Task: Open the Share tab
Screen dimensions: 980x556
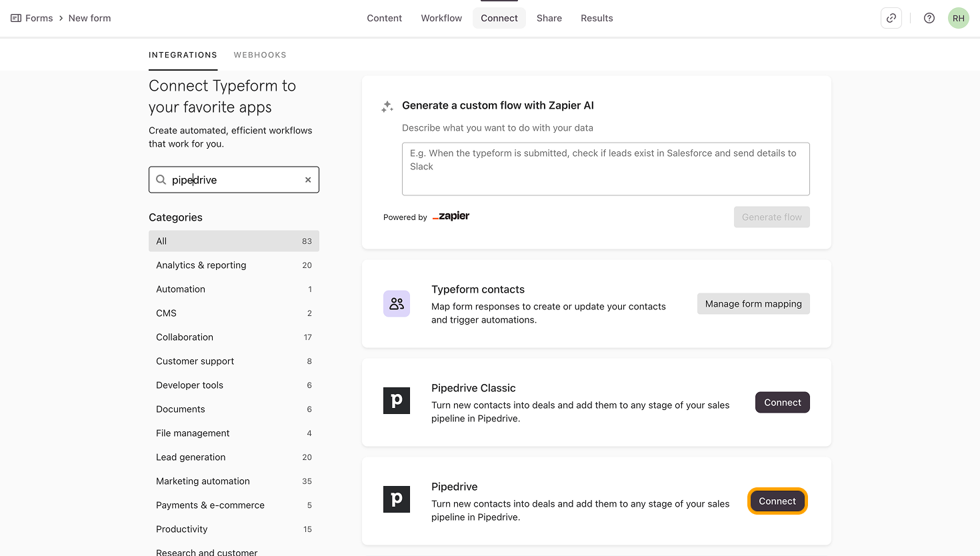Action: [549, 18]
